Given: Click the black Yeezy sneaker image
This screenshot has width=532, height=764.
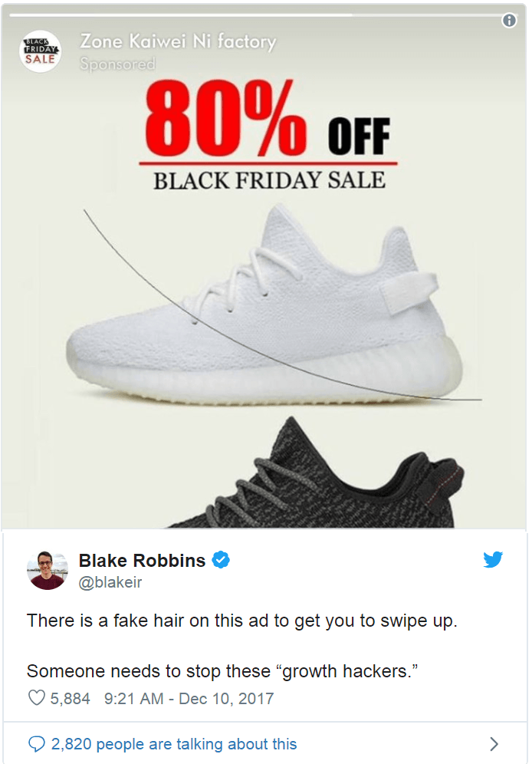Looking at the screenshot, I should coord(317,473).
